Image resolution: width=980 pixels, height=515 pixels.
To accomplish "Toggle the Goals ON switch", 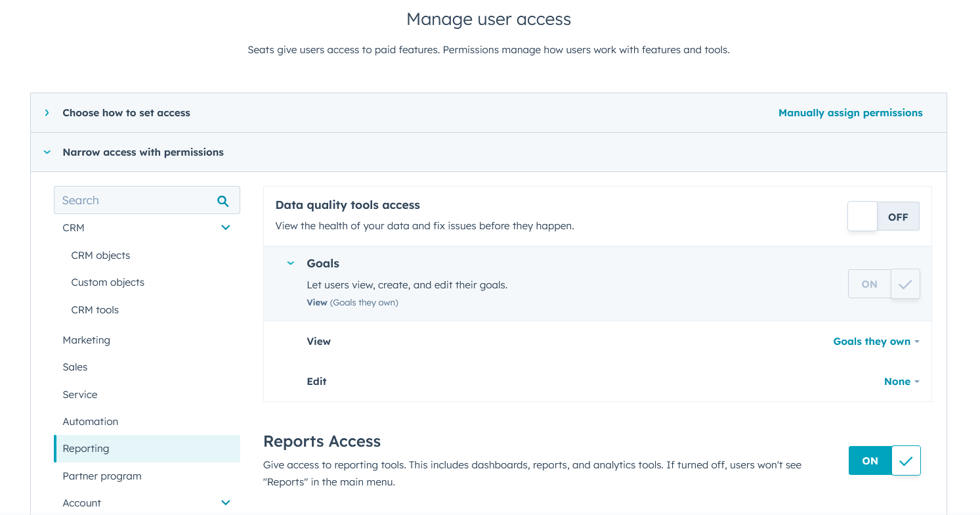I will click(x=869, y=284).
